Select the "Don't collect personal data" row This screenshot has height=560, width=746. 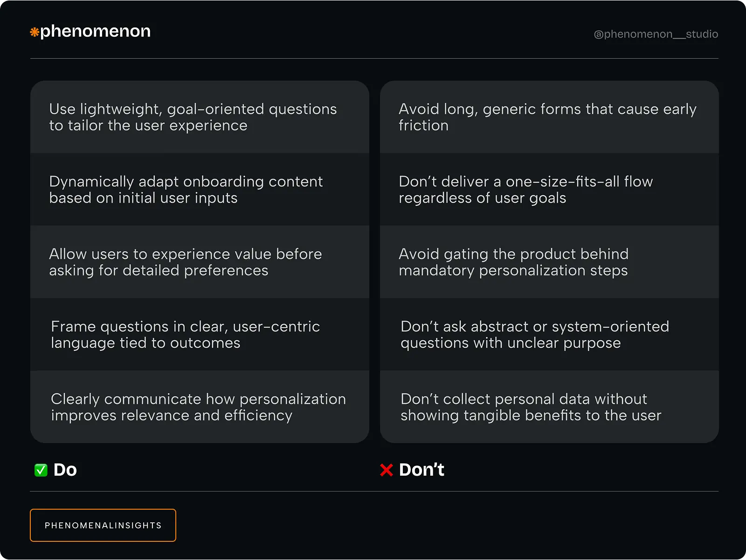pyautogui.click(x=549, y=407)
